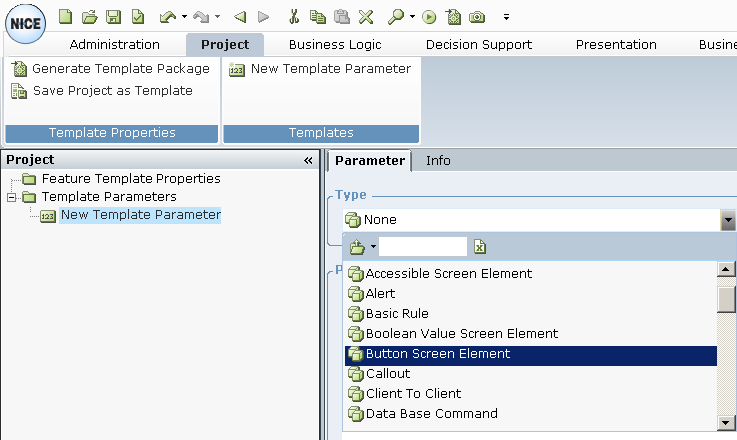
Task: Click the Copy icon in toolbar
Action: 318,17
